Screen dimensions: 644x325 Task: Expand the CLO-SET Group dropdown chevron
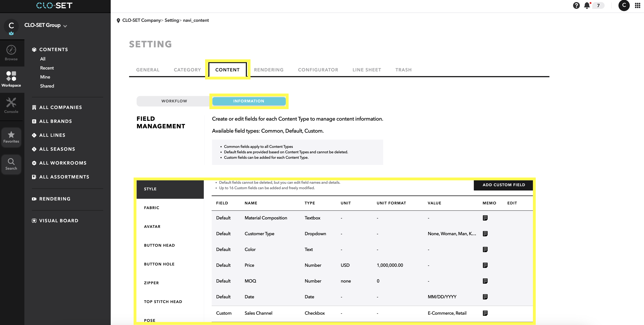tap(65, 26)
